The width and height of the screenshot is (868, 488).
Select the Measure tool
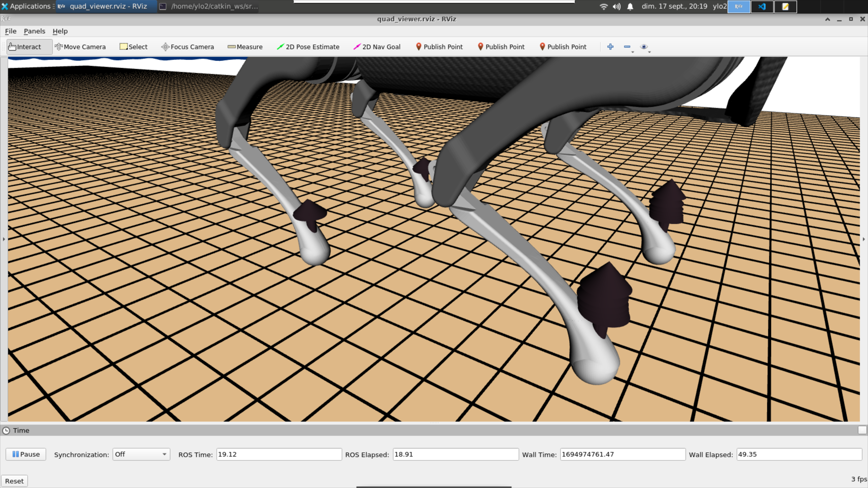click(245, 47)
